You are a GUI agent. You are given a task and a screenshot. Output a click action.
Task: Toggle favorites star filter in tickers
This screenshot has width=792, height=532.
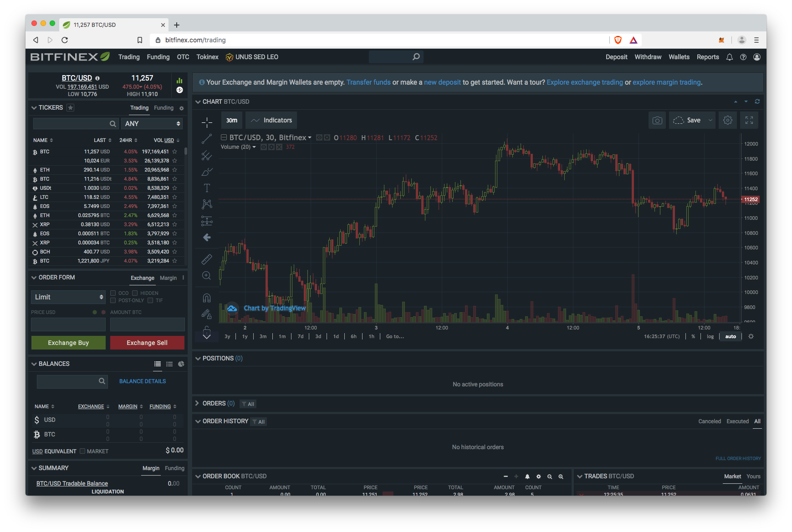(70, 107)
